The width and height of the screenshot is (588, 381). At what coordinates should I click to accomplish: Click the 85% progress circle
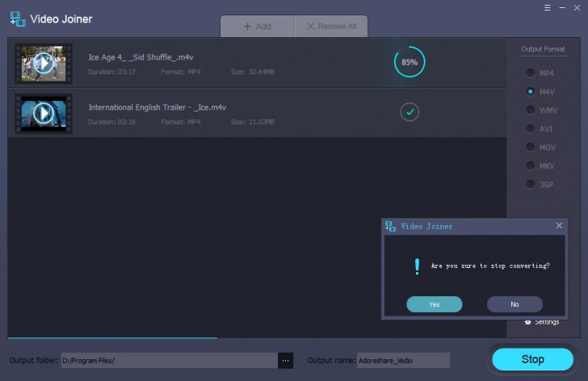409,62
